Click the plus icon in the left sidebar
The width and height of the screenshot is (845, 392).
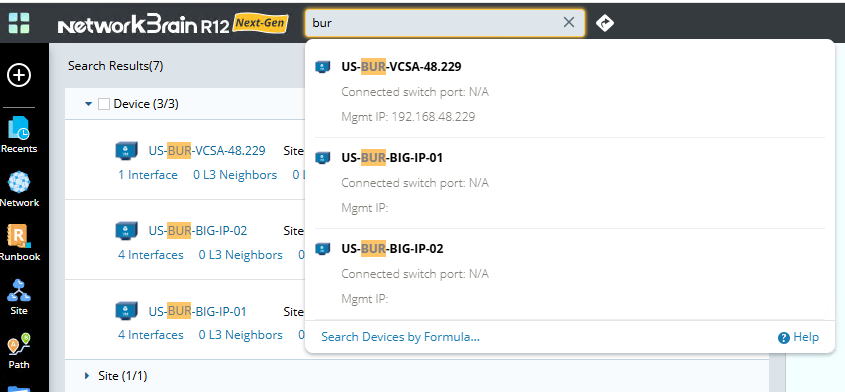(19, 75)
